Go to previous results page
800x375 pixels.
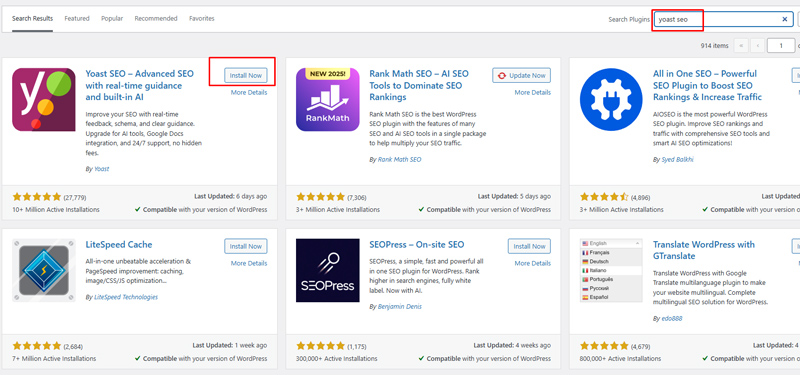(x=758, y=45)
